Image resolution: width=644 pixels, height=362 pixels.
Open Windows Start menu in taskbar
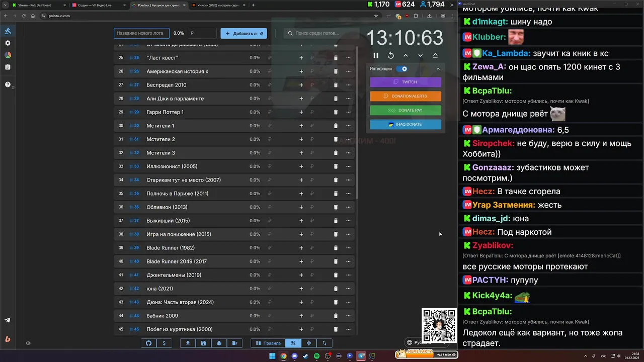pos(272,356)
